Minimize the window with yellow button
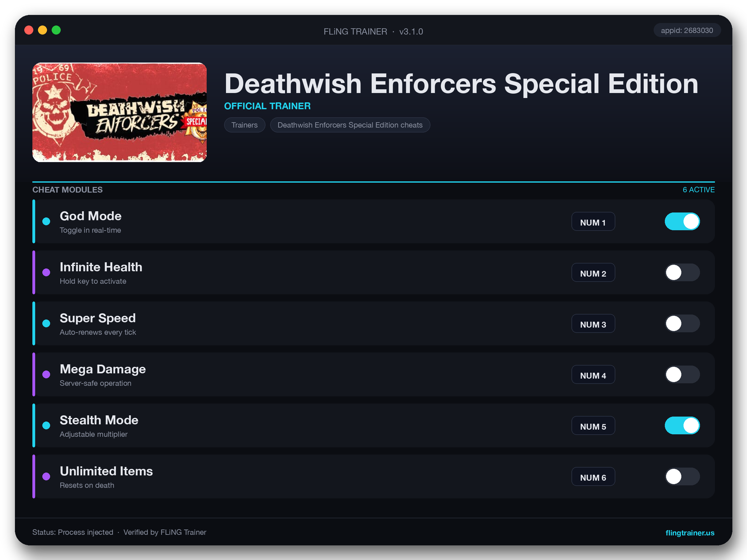This screenshot has width=747, height=560. pos(43,30)
